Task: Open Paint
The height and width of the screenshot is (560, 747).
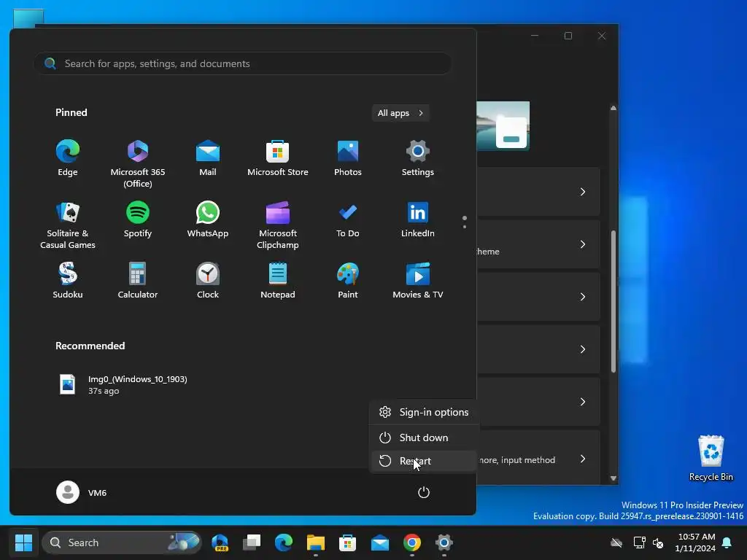Action: click(x=348, y=281)
